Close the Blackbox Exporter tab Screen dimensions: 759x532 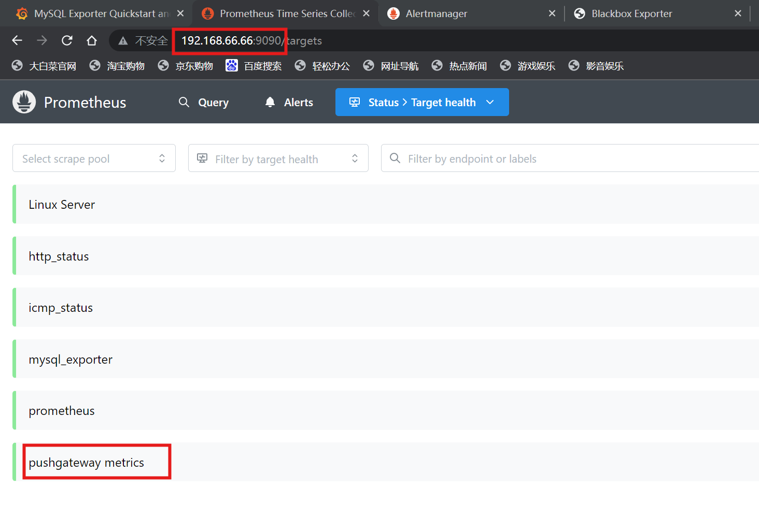[738, 13]
